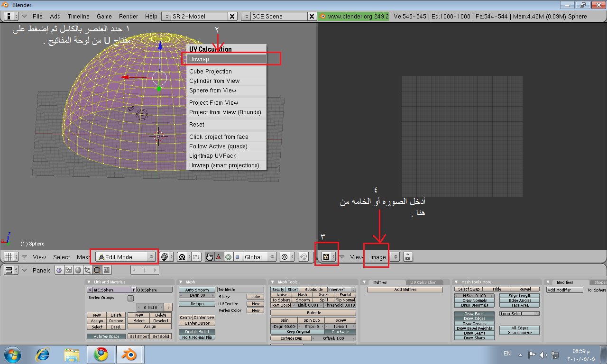Click Add Multires button
This screenshot has height=364, width=607.
pyautogui.click(x=405, y=290)
